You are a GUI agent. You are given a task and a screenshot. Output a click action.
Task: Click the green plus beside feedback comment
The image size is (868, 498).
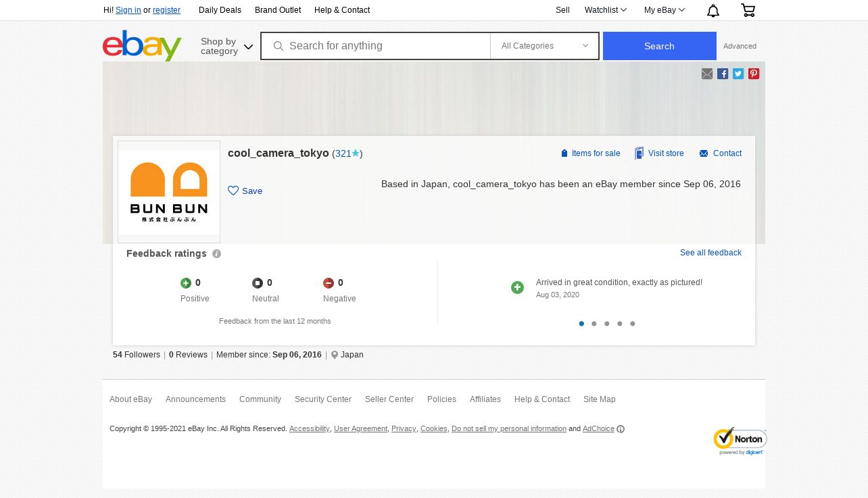tap(517, 288)
